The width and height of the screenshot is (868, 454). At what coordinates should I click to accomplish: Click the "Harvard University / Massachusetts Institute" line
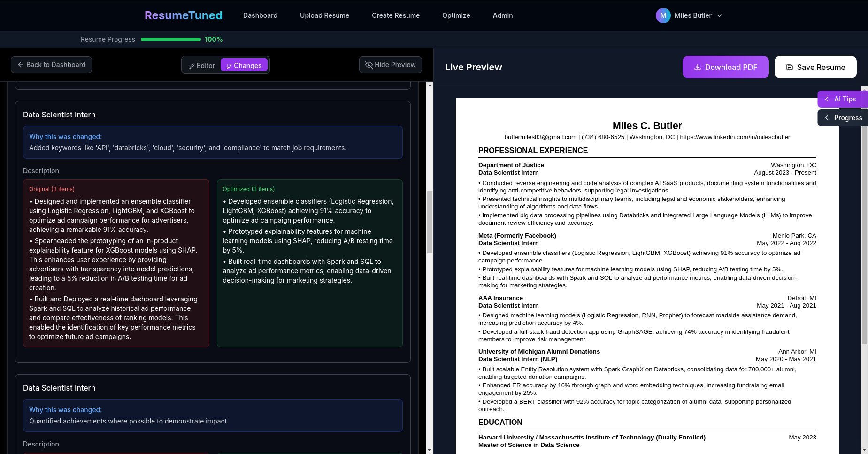pos(591,438)
